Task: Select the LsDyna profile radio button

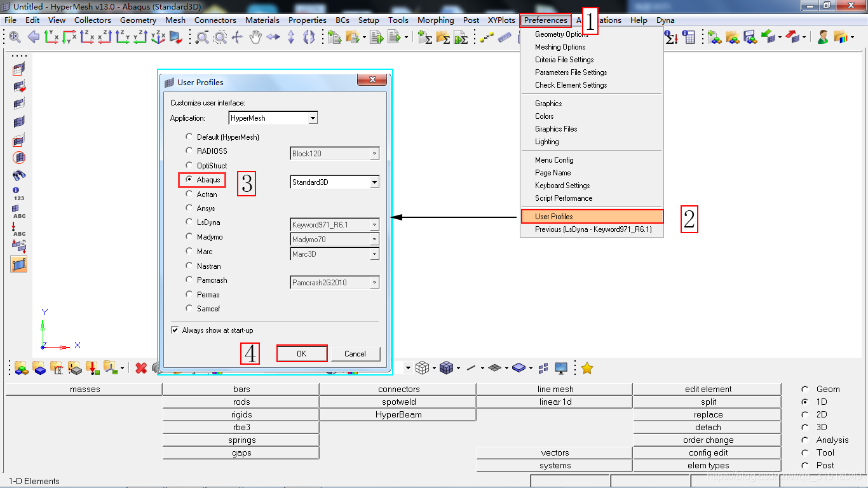Action: click(189, 222)
